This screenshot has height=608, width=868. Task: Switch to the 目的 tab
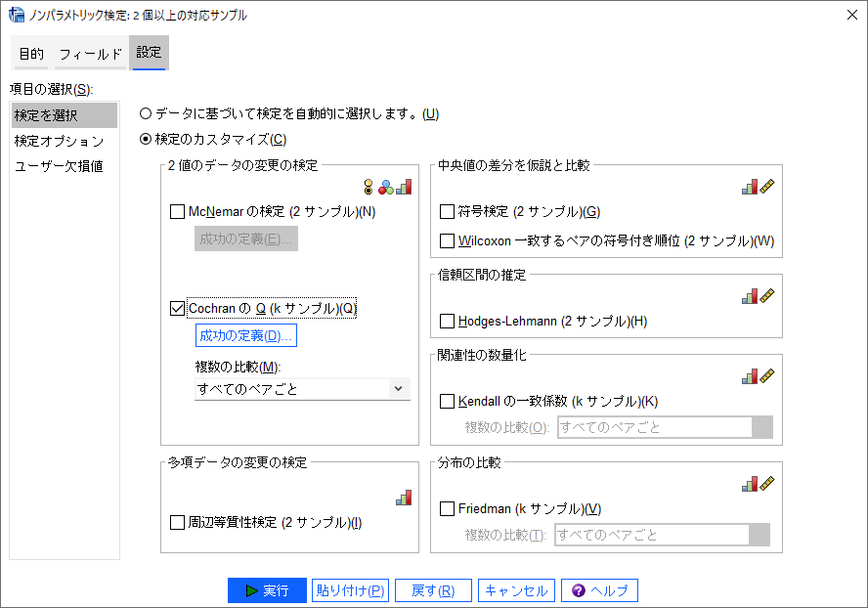pos(31,54)
